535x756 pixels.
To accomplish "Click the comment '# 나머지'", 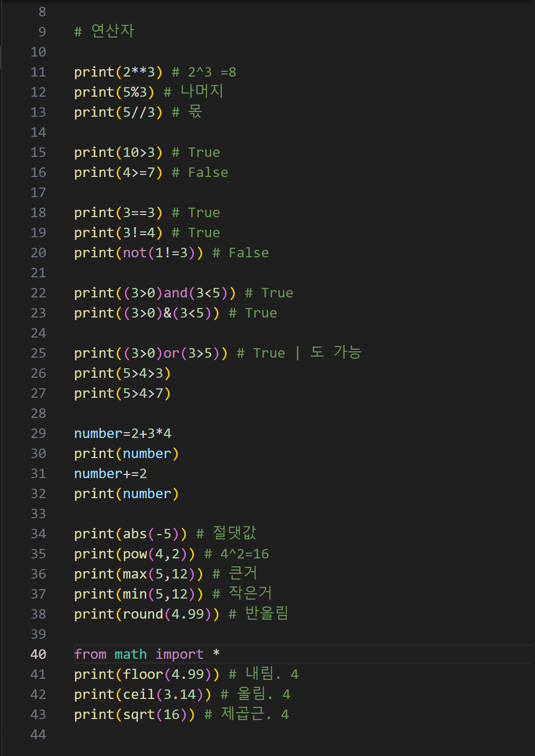I will (x=193, y=91).
